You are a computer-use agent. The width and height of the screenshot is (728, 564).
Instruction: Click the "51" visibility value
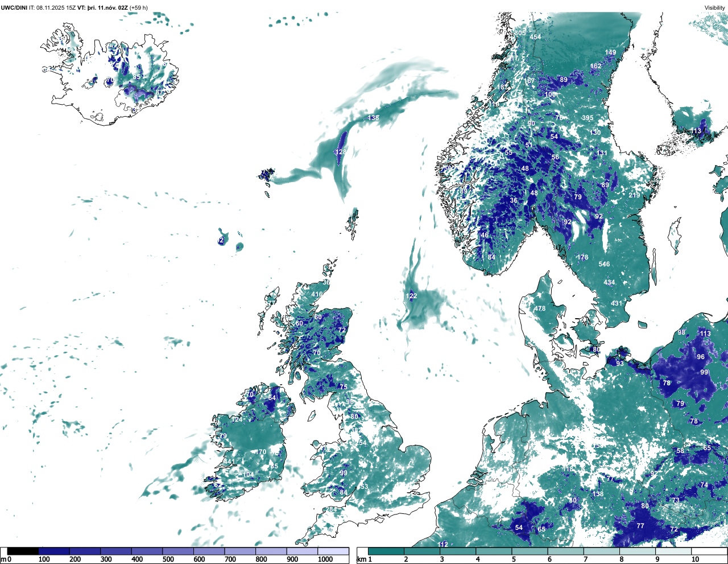tap(529, 145)
